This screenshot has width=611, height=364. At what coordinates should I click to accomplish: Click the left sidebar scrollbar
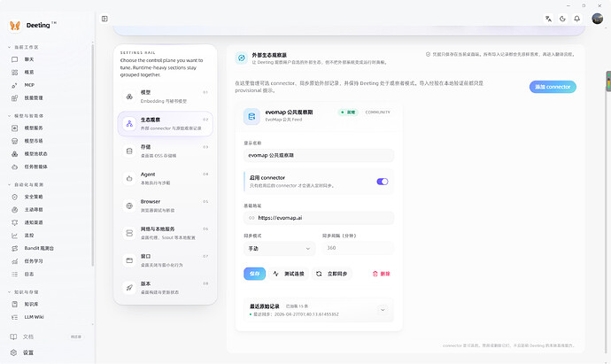click(93, 155)
